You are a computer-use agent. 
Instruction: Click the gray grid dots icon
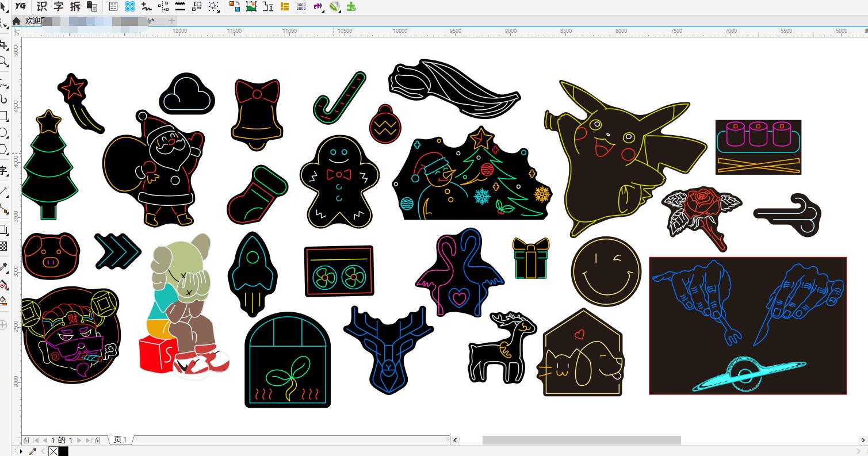[301, 6]
